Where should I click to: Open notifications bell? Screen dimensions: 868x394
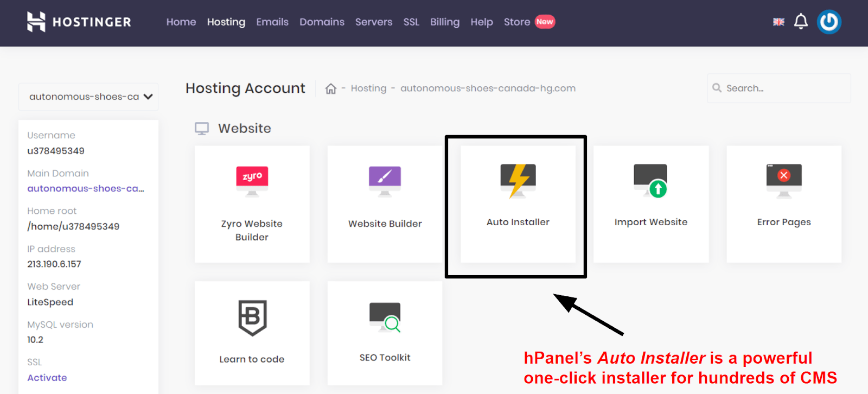tap(801, 22)
